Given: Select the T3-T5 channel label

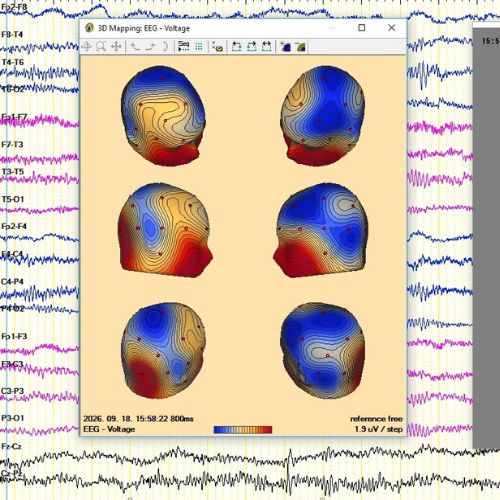Looking at the screenshot, I should coord(13,172).
